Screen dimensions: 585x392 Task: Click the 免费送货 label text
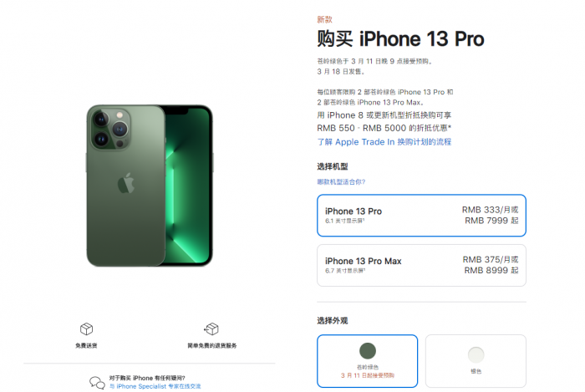pyautogui.click(x=86, y=346)
